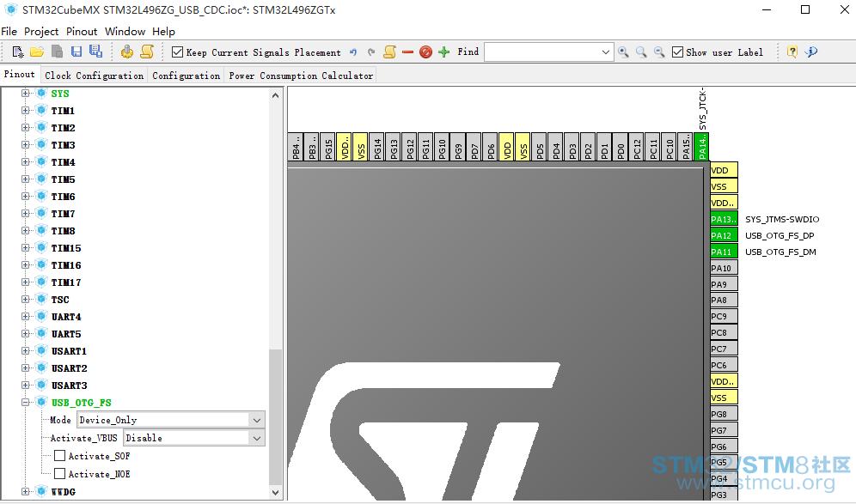Image resolution: width=856 pixels, height=504 pixels.
Task: Click inside the Find text field
Action: tap(541, 52)
